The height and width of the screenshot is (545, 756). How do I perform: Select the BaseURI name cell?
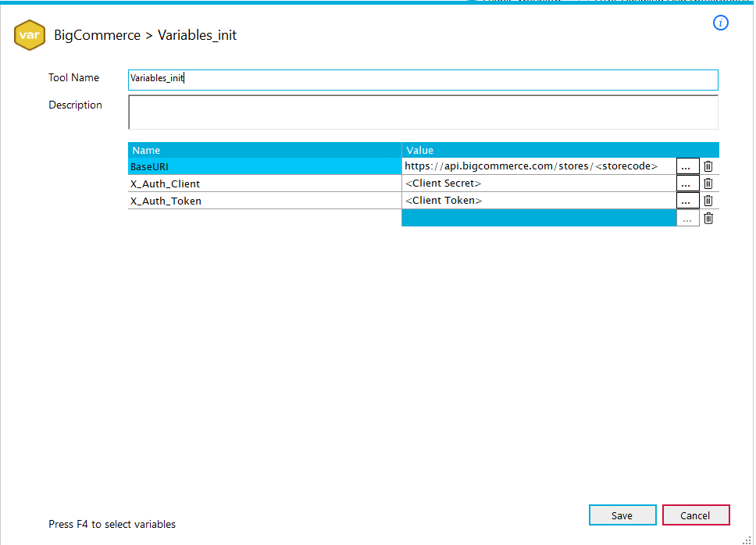(265, 166)
